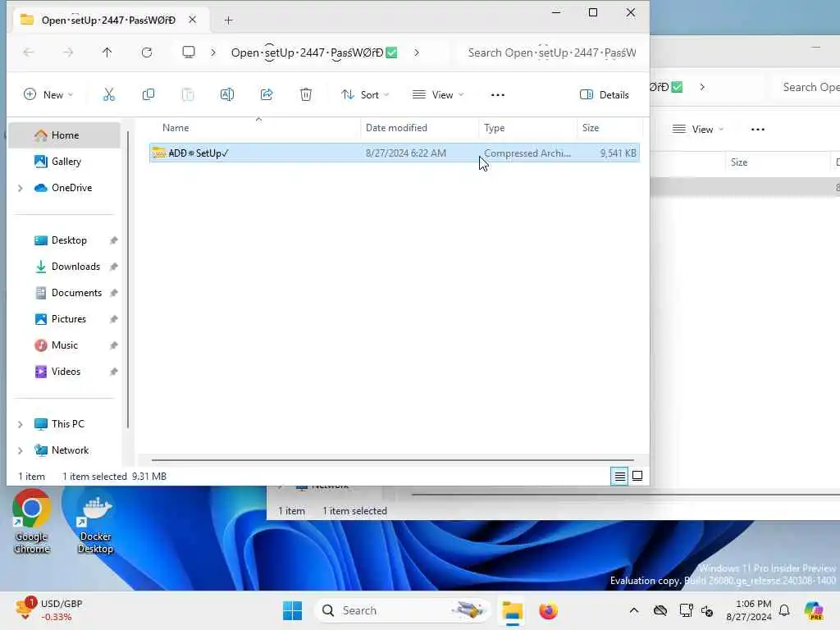The width and height of the screenshot is (840, 630).
Task: Toggle the Details pane
Action: [605, 95]
